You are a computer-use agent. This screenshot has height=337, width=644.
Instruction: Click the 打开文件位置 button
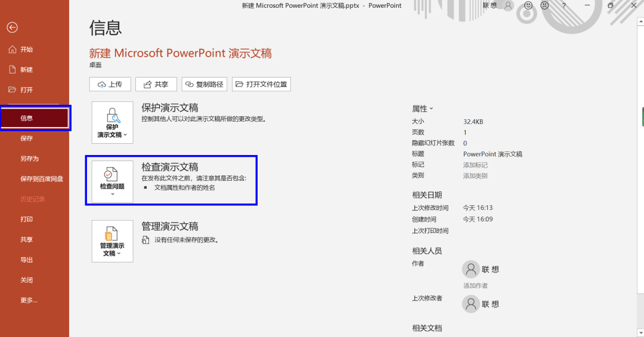tap(261, 84)
